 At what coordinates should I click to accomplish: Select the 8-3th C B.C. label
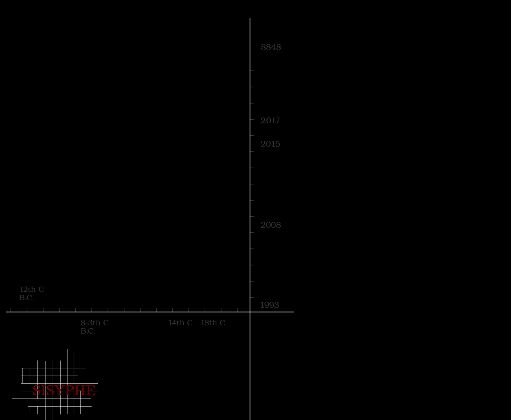coord(94,327)
